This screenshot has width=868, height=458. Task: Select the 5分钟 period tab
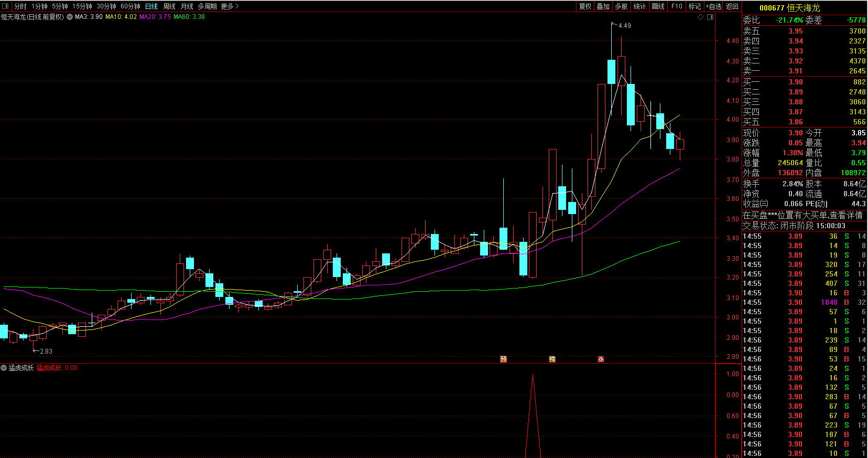pyautogui.click(x=60, y=6)
